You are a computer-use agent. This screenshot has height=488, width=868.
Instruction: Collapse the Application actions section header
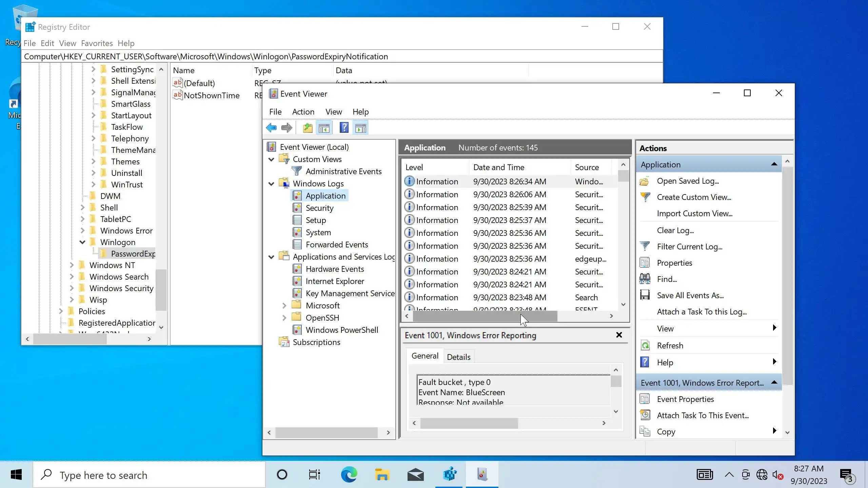[x=774, y=164]
